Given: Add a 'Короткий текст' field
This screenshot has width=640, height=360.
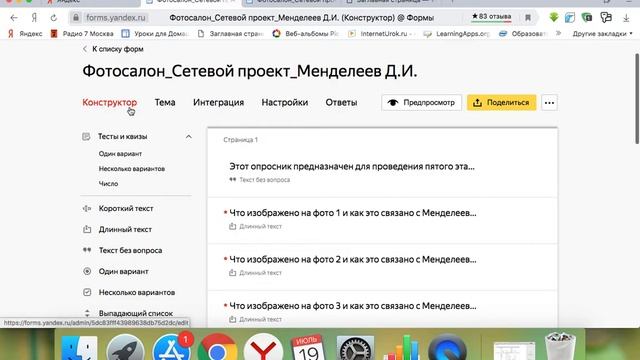Looking at the screenshot, I should (x=126, y=209).
